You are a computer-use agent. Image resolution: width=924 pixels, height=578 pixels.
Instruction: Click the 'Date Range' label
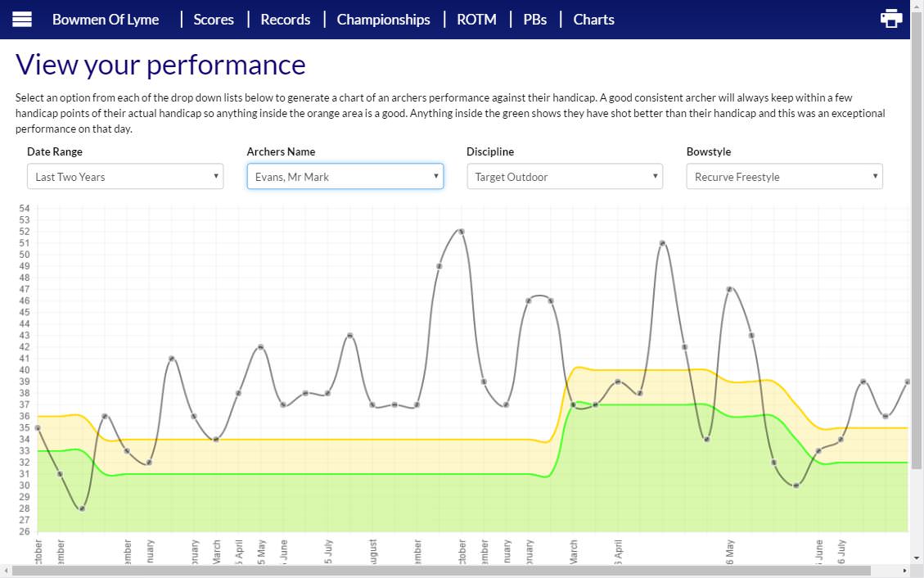pyautogui.click(x=55, y=151)
